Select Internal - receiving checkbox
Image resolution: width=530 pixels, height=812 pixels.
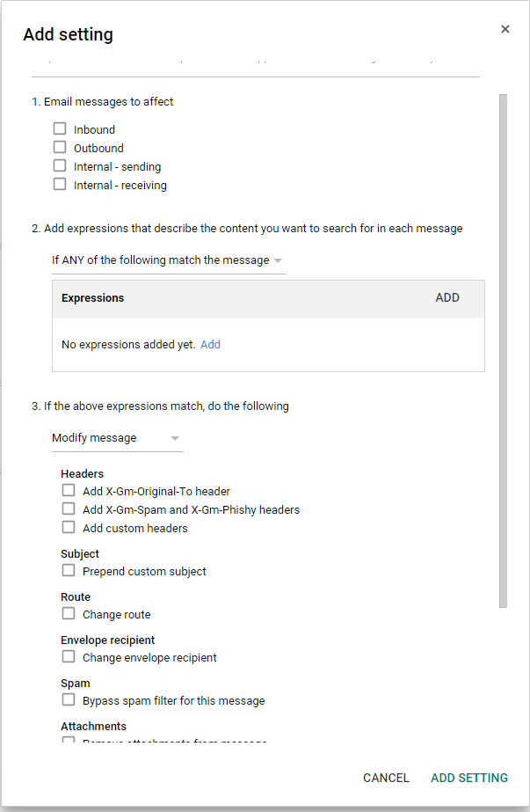point(60,185)
